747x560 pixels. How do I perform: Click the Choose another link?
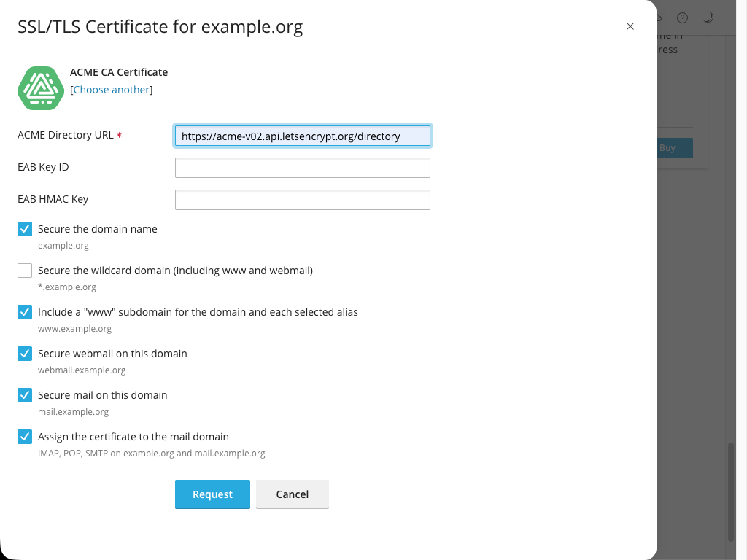point(112,90)
